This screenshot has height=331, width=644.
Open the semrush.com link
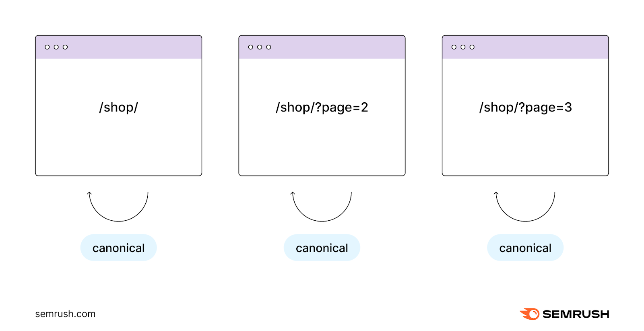click(65, 314)
